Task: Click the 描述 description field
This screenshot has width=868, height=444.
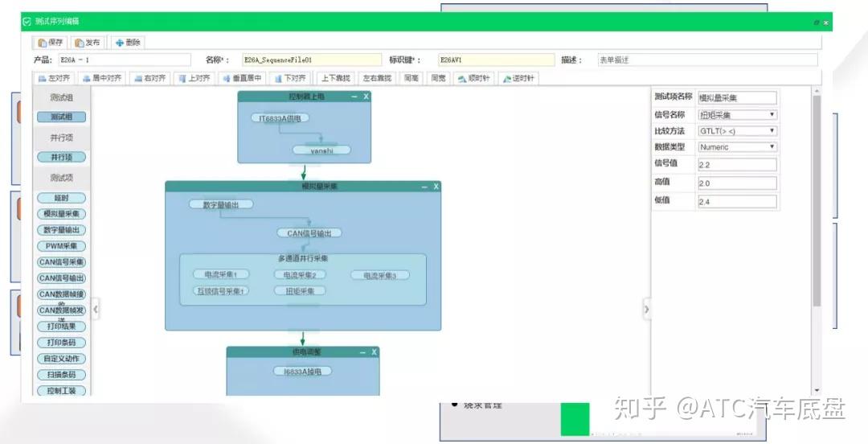Action: click(707, 60)
